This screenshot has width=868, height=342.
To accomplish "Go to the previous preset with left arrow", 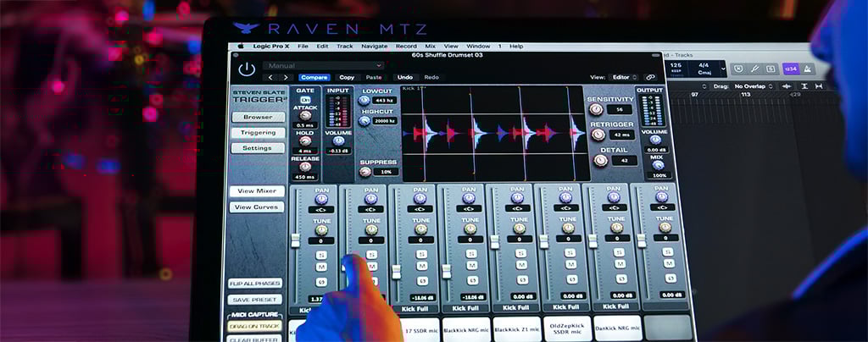I will coord(270,78).
